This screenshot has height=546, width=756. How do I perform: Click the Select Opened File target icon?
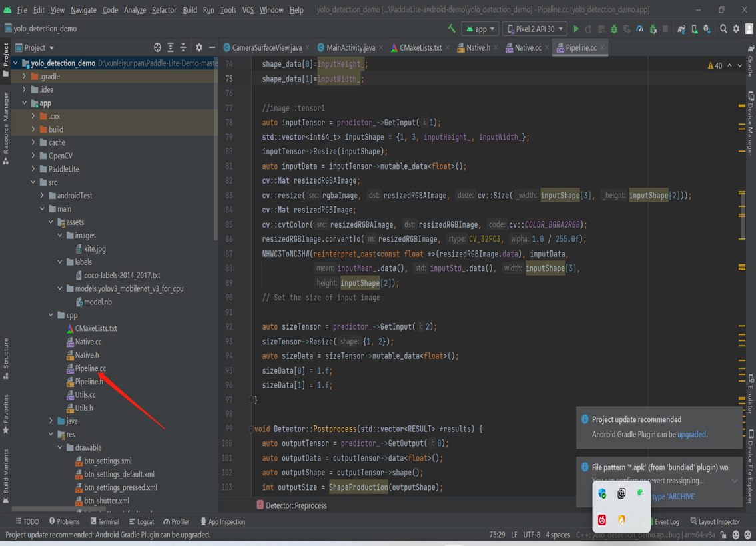(x=157, y=47)
